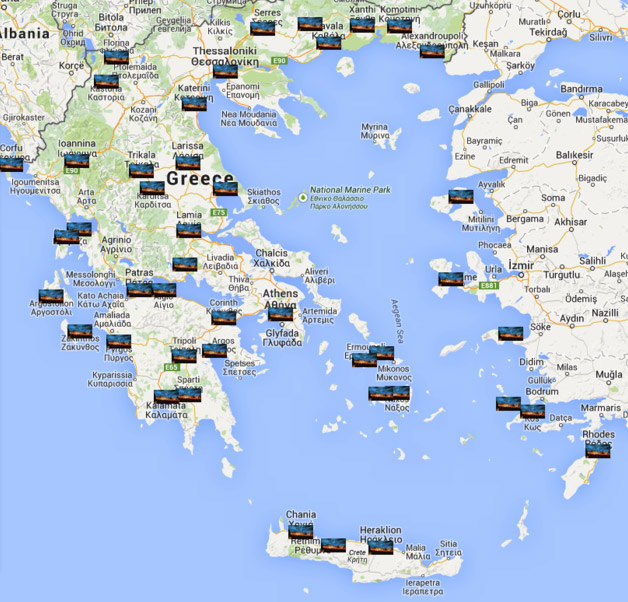Click the photo marker at Rethymno
The width and height of the screenshot is (628, 602).
coord(333,545)
